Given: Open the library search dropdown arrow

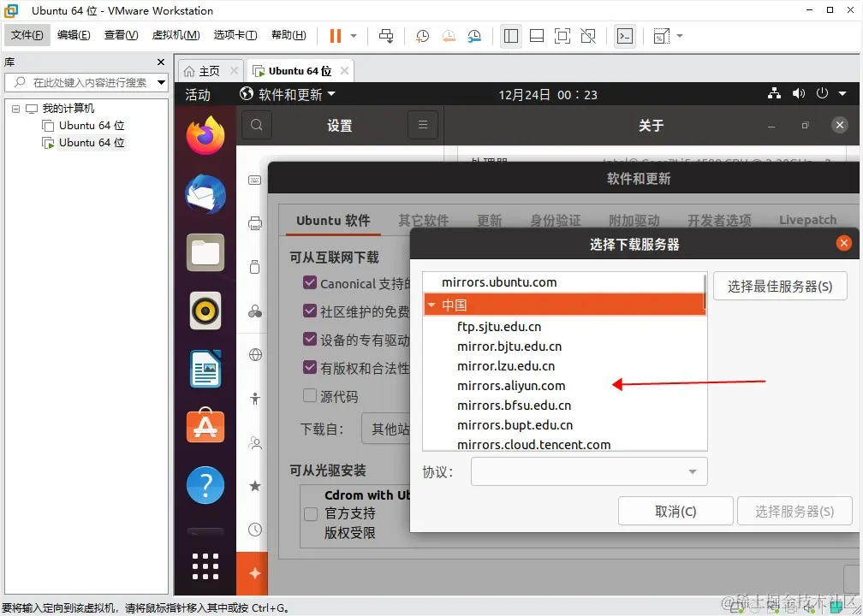Looking at the screenshot, I should point(161,82).
